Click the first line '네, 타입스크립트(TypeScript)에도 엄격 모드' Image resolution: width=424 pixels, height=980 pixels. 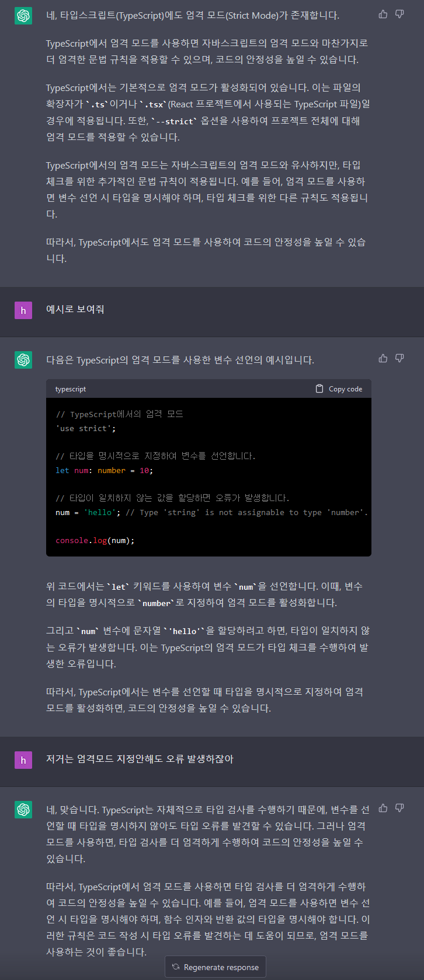(x=193, y=15)
